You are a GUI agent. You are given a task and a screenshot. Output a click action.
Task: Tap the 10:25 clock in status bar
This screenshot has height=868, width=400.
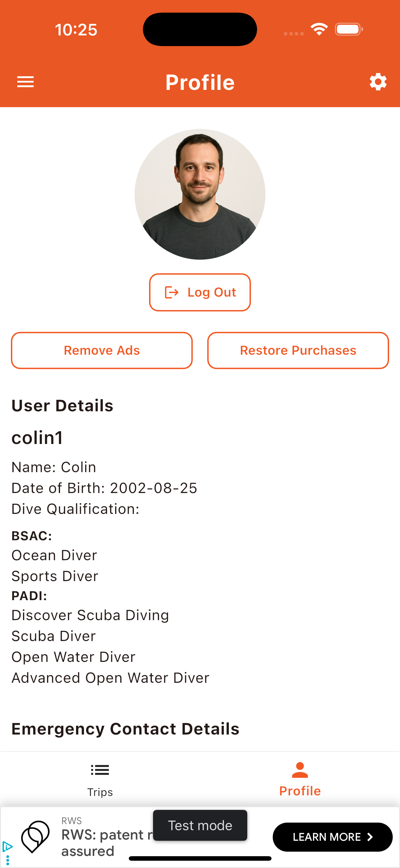tap(76, 30)
